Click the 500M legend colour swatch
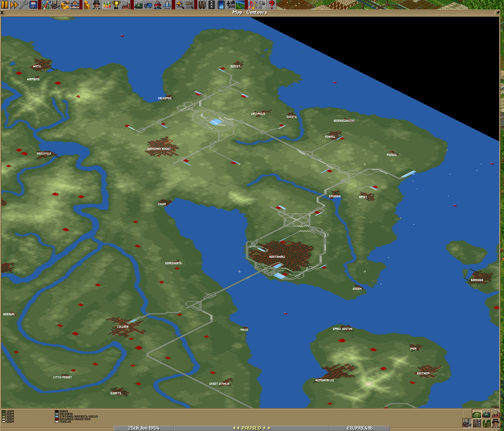This screenshot has height=431, width=504. pyautogui.click(x=3, y=421)
